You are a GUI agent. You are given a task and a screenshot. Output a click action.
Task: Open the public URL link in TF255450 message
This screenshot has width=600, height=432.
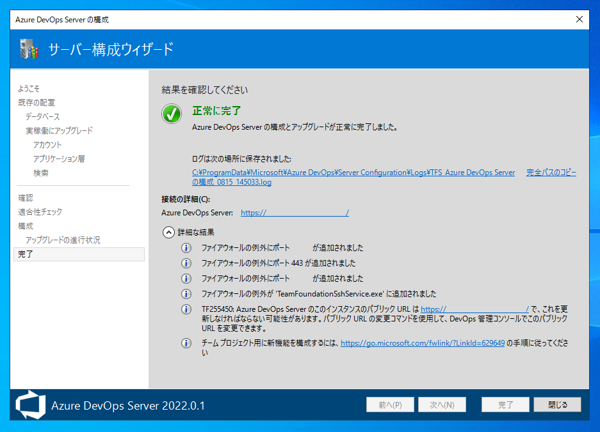474,309
